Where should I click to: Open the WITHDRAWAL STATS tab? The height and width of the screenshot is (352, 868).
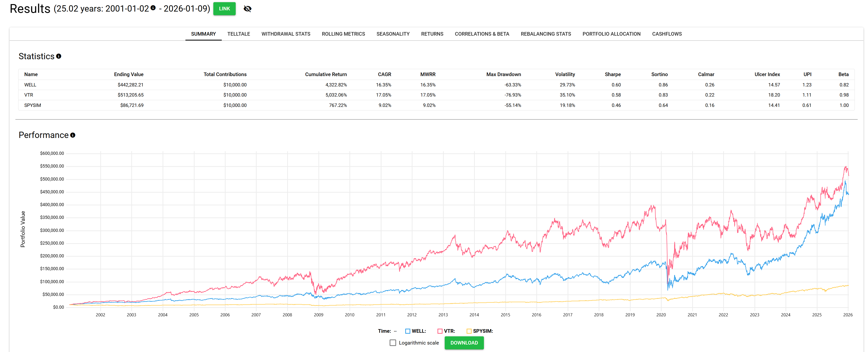285,34
